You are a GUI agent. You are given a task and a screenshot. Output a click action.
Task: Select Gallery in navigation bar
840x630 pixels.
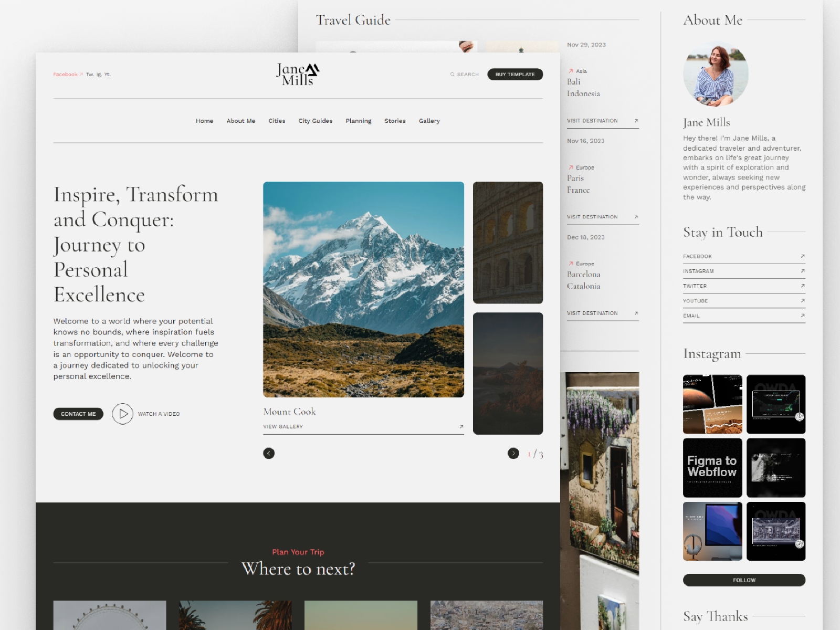[429, 121]
